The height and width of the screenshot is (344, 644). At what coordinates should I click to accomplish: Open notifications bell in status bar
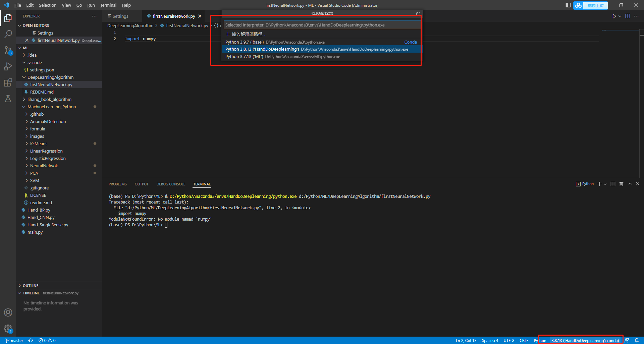[636, 340]
